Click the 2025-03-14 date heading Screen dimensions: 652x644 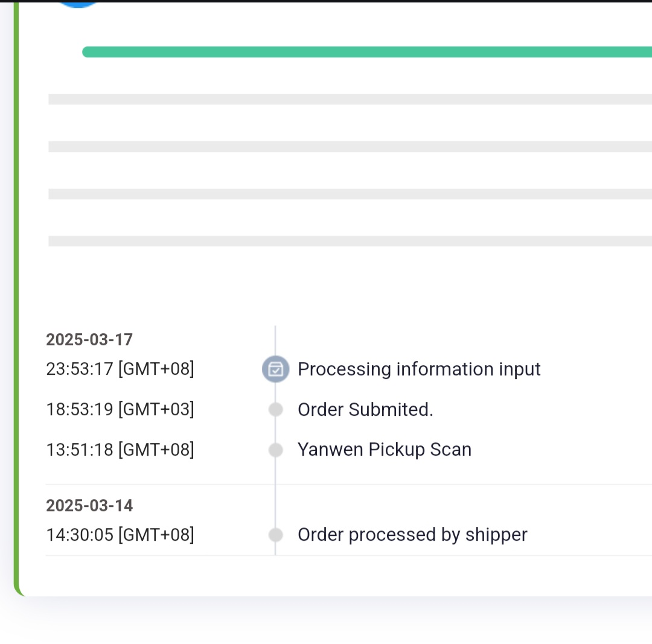click(89, 505)
